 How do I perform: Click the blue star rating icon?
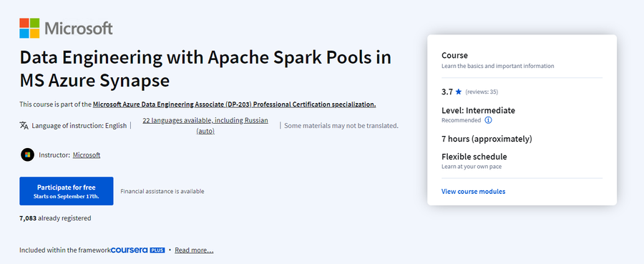(x=459, y=92)
